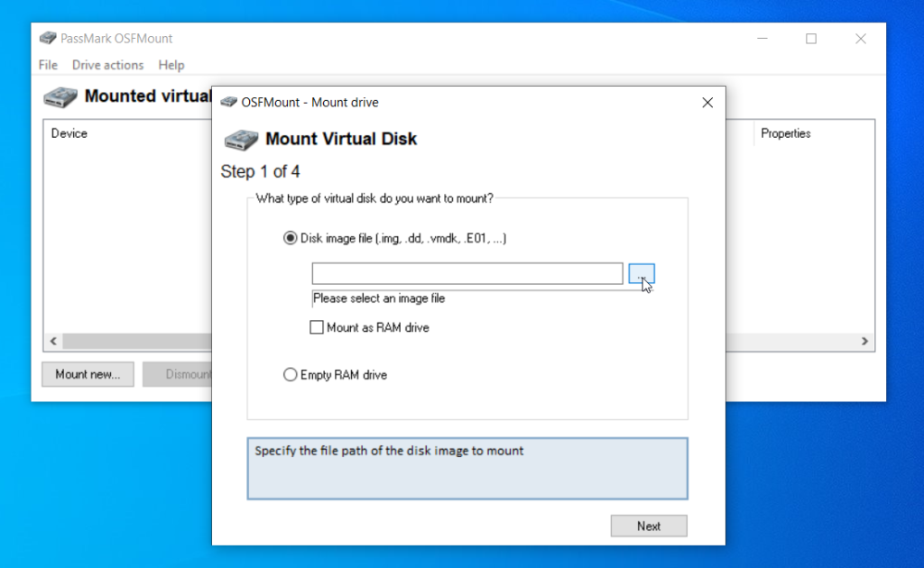924x568 pixels.
Task: Click 'Specify the file path' hint text
Action: (x=389, y=451)
